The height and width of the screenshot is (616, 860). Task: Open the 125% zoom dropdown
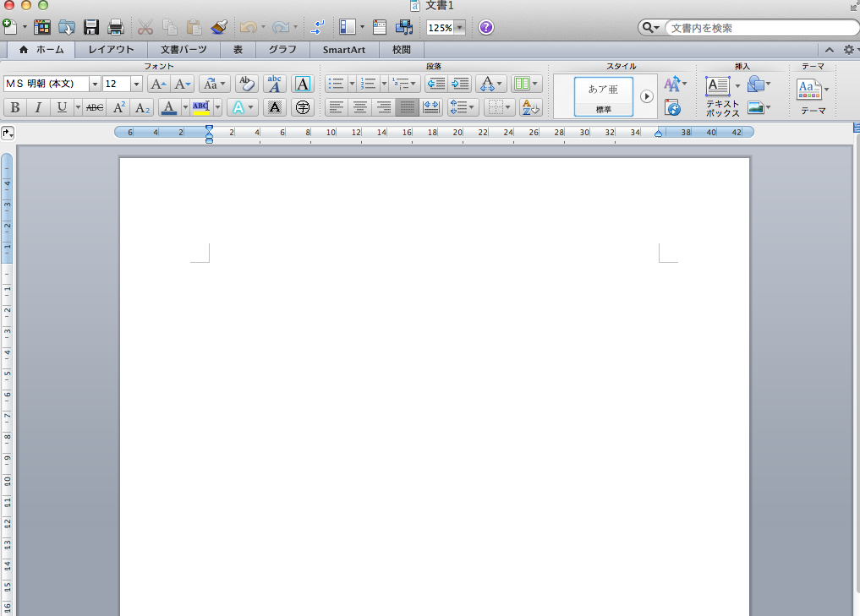click(459, 28)
